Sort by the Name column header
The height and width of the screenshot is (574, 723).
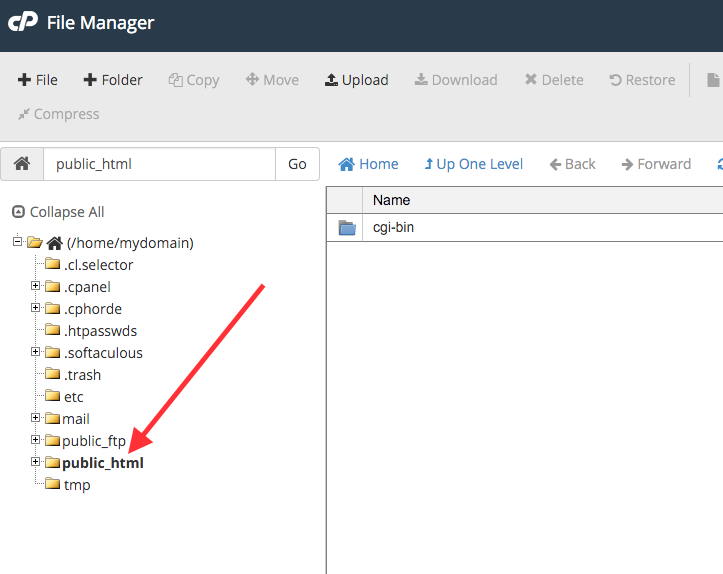pyautogui.click(x=392, y=200)
